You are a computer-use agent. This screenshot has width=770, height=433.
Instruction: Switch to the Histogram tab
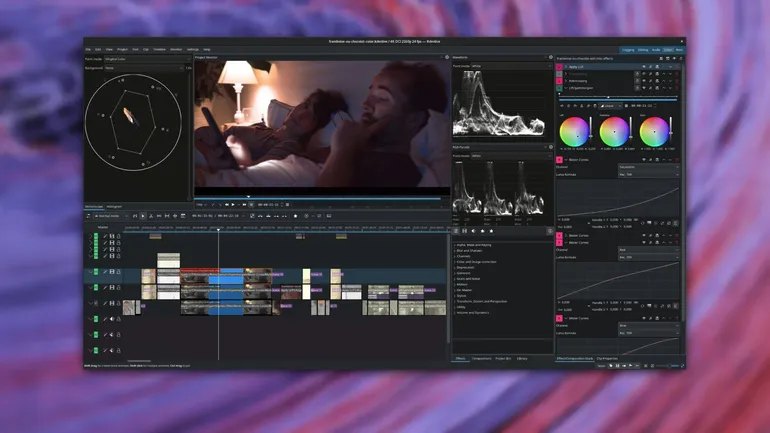(114, 207)
